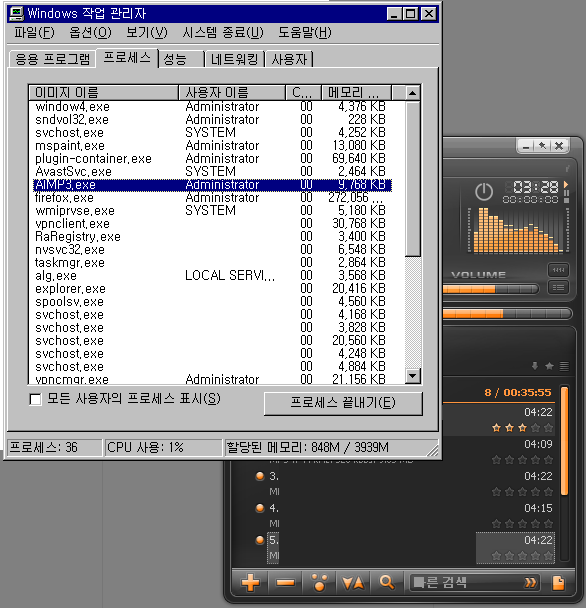Image resolution: width=586 pixels, height=608 pixels.
Task: Rate the first 04:22 track's third star
Action: 522,428
